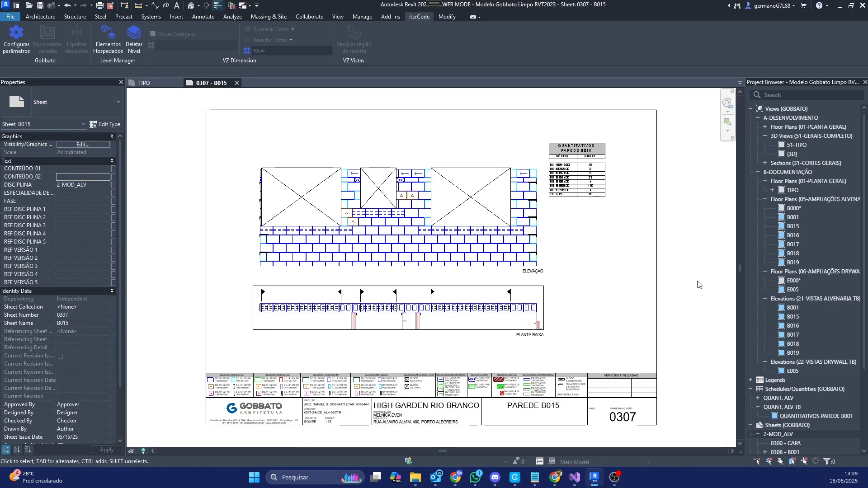Collapse Floor Plans (05-AMPLIAÇÕES ALVENARIA) tree node
Viewport: 868px width, 488px height.
(x=765, y=199)
